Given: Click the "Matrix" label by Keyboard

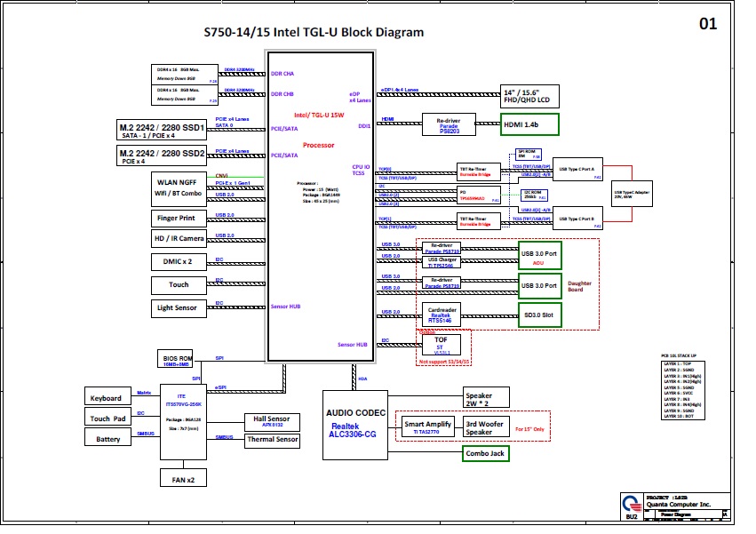Looking at the screenshot, I should pyautogui.click(x=144, y=393).
